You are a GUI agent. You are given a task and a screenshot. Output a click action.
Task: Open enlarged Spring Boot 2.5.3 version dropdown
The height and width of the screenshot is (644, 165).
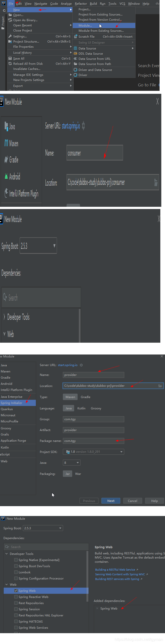tap(54, 246)
